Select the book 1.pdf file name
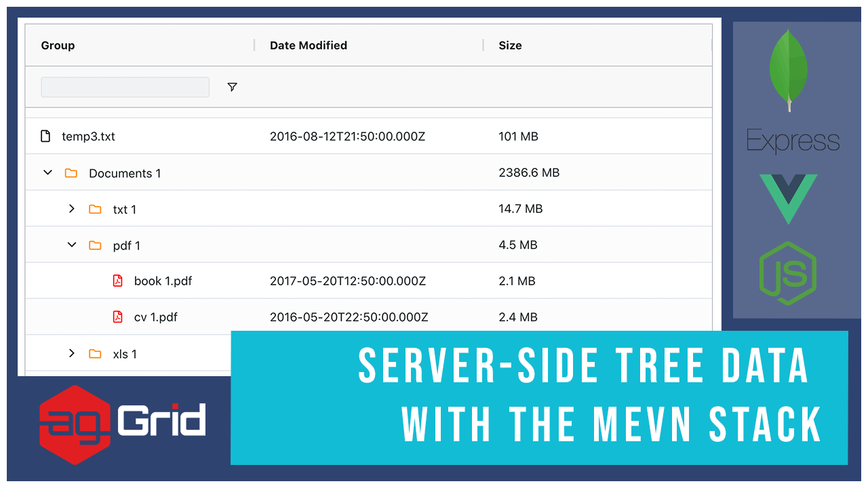The width and height of the screenshot is (868, 488). (163, 281)
